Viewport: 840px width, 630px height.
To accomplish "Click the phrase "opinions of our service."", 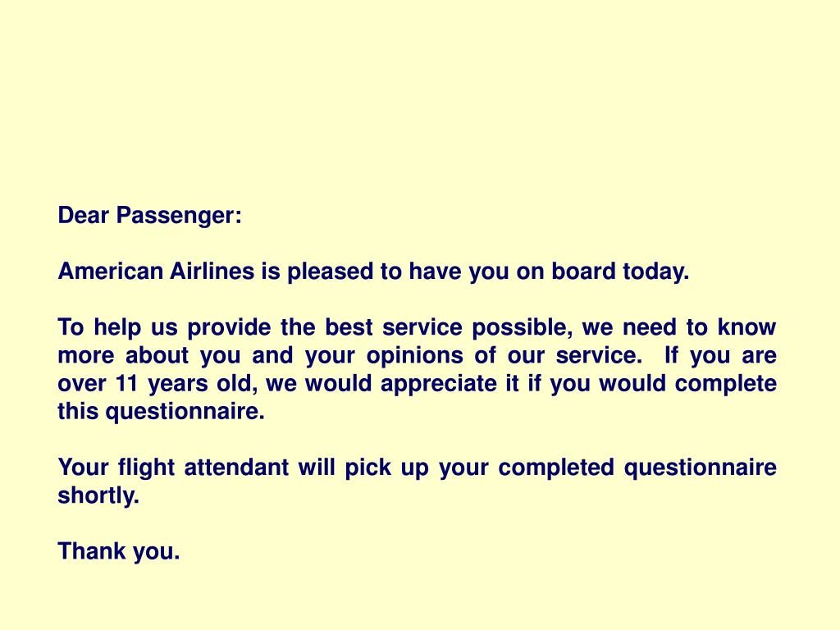I will pyautogui.click(x=504, y=356).
